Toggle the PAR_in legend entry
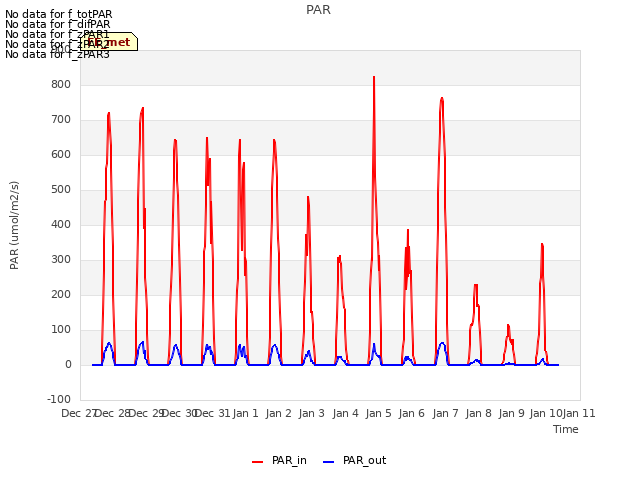This screenshot has height=480, width=640. pyautogui.click(x=279, y=460)
